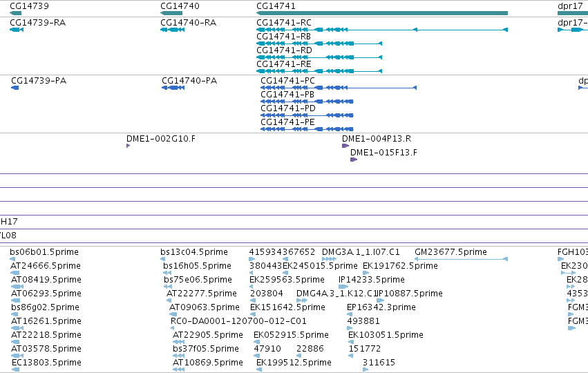The height and width of the screenshot is (373, 588).
Task: Open EST EK245015.5prime
Action: 320,266
